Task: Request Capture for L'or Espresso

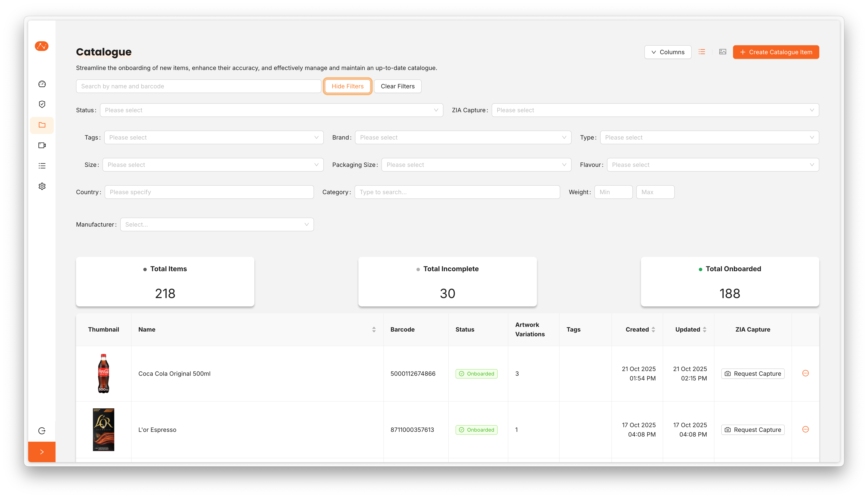Action: [753, 430]
